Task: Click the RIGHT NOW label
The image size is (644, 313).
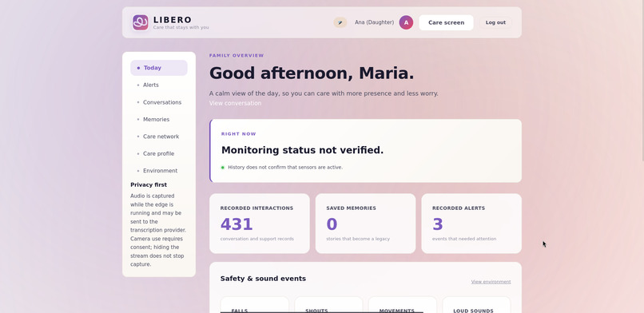Action: tap(239, 133)
